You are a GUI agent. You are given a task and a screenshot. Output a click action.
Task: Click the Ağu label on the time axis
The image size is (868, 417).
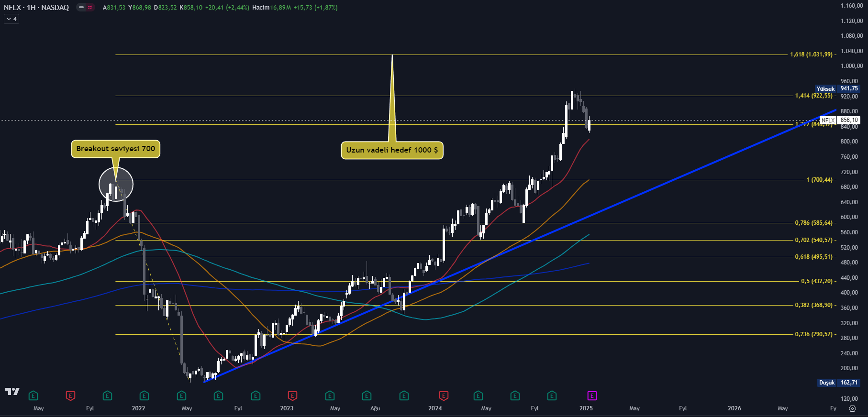coord(375,408)
